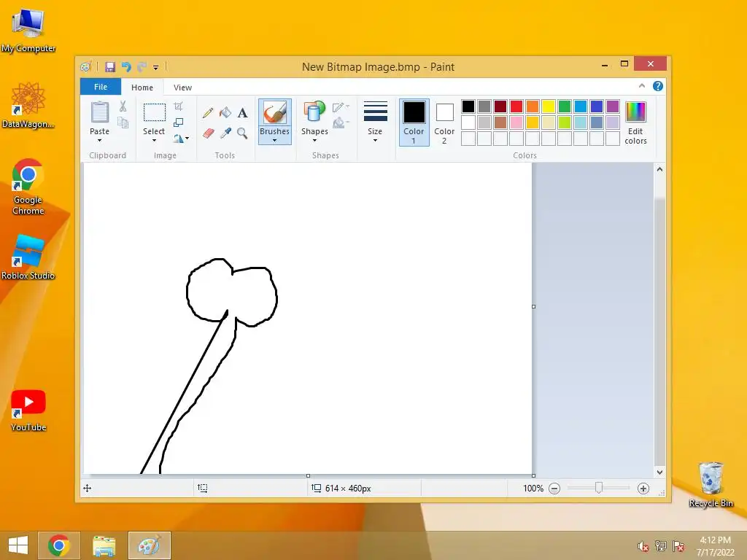
Task: Open My Computer desktop icon
Action: tap(28, 29)
